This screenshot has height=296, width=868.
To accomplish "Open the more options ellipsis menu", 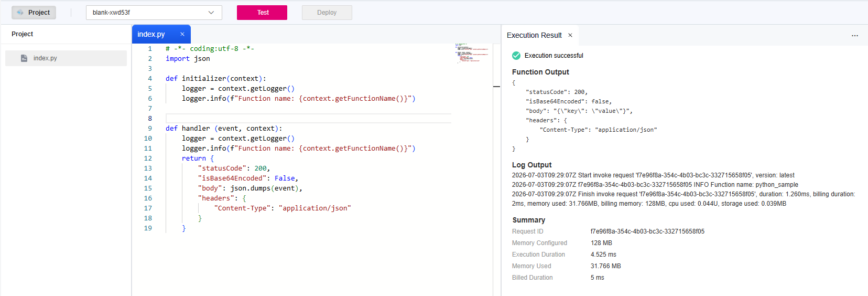I will 855,36.
